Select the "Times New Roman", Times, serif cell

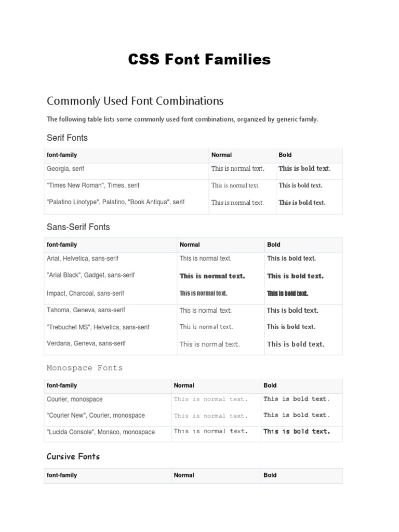click(93, 185)
